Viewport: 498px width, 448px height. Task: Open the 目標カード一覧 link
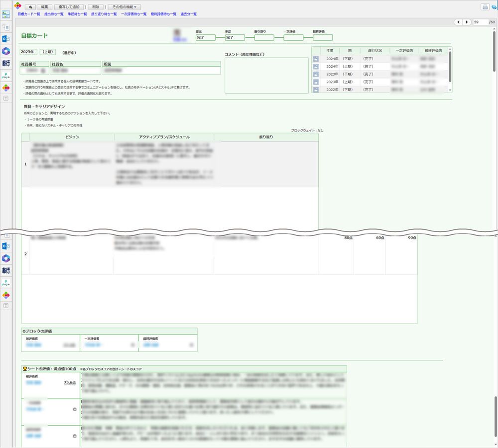[29, 14]
